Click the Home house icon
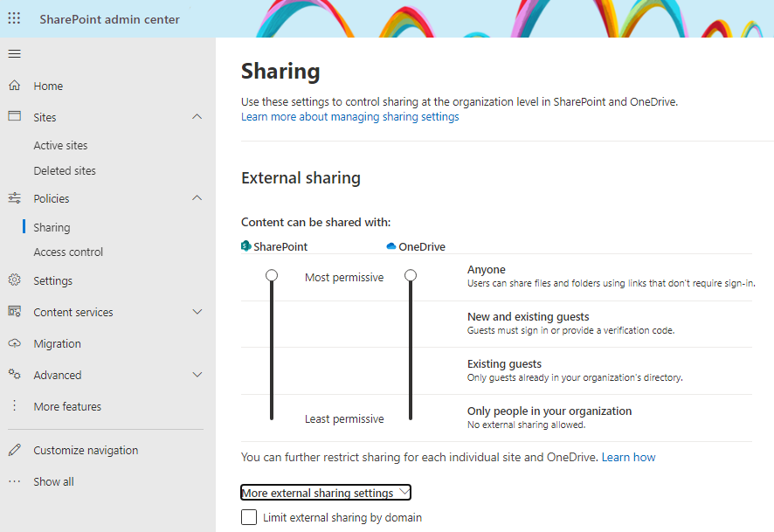 14,86
